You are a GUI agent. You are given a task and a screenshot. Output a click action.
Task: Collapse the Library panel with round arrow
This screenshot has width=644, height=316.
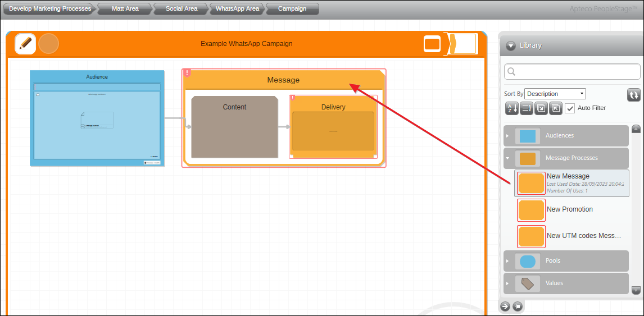[510, 45]
